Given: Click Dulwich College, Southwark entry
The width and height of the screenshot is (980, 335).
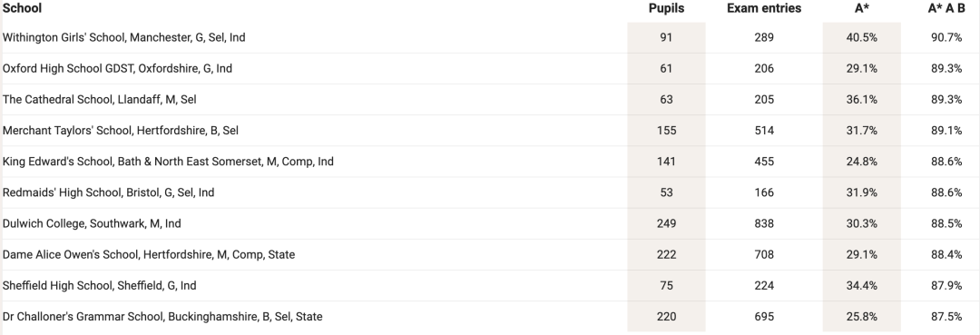Looking at the screenshot, I should (x=92, y=223).
